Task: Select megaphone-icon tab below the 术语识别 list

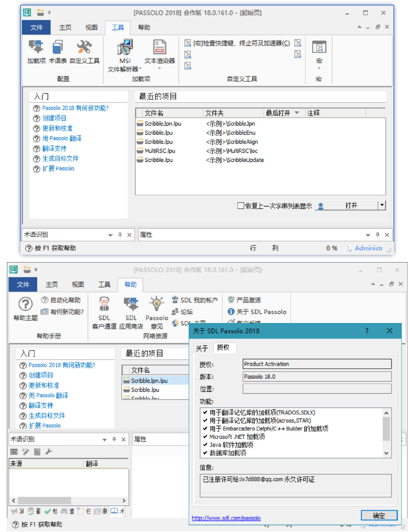Action: click(x=17, y=511)
